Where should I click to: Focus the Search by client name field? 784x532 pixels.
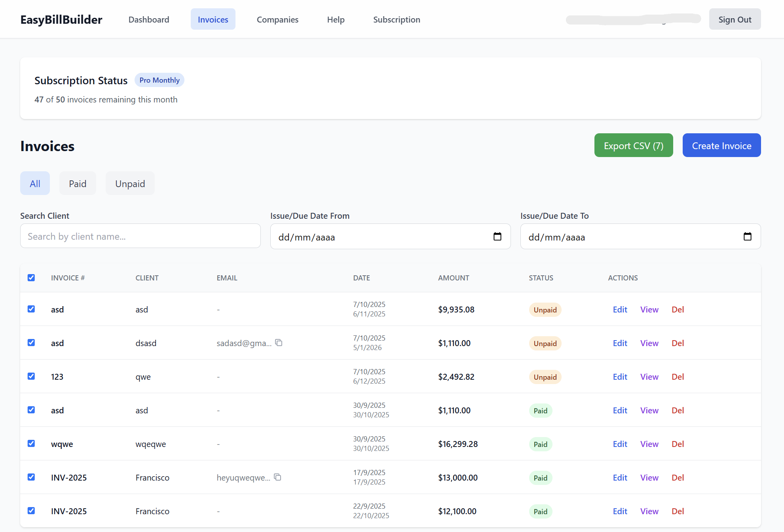[x=140, y=236]
